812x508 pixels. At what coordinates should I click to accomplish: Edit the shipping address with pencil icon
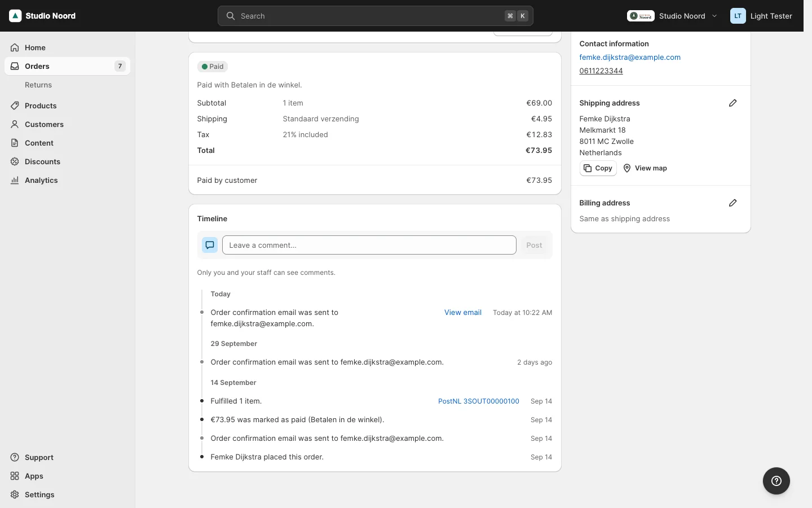(x=732, y=103)
